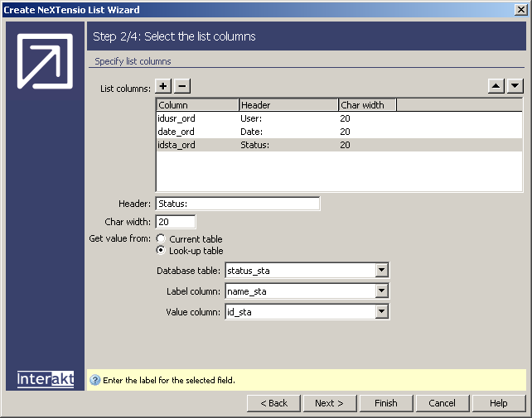This screenshot has height=418, width=532.
Task: Click the Header column heading
Action: point(288,105)
